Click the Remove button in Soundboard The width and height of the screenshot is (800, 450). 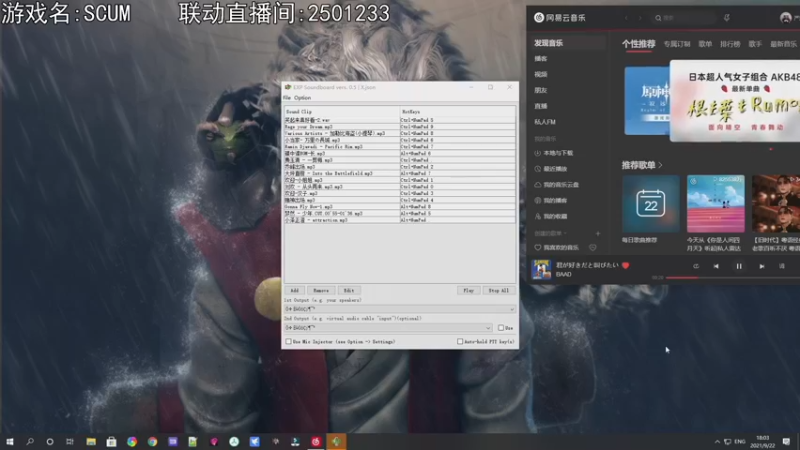pos(321,290)
